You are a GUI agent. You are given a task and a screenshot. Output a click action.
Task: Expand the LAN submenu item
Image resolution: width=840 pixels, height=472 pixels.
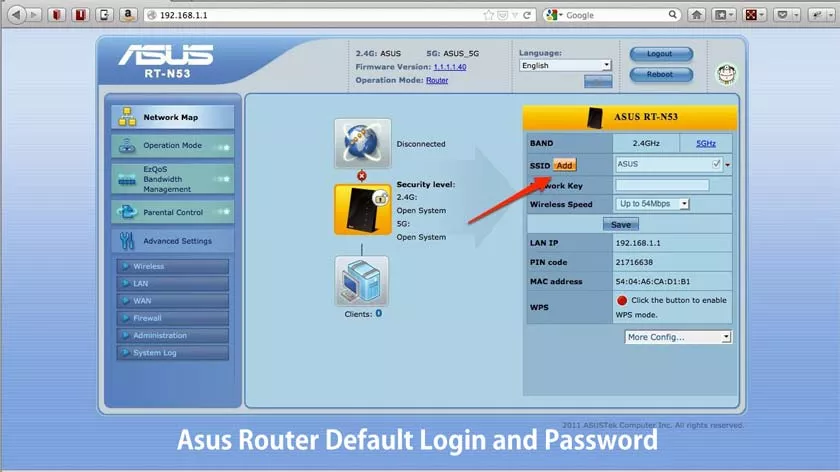[172, 283]
